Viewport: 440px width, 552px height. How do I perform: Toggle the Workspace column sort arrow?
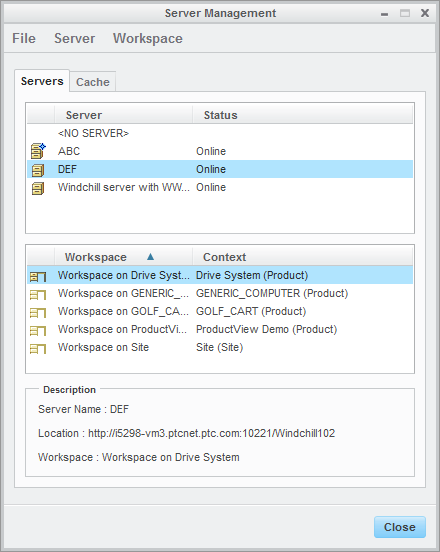[x=150, y=256]
